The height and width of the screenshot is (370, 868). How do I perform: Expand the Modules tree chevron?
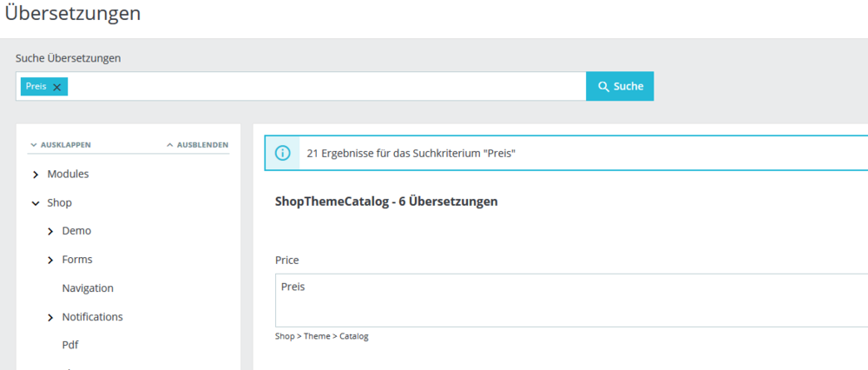point(36,175)
